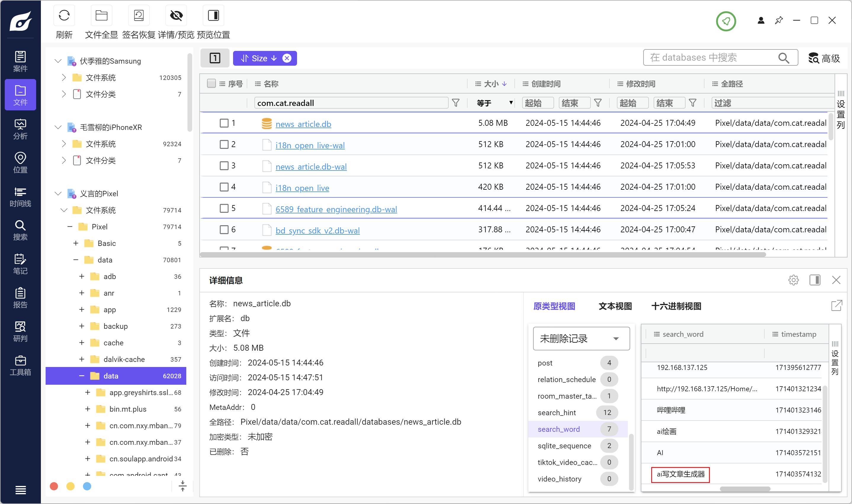Click the collapse tree icon below file tree
Viewport: 852px width, 504px height.
182,486
